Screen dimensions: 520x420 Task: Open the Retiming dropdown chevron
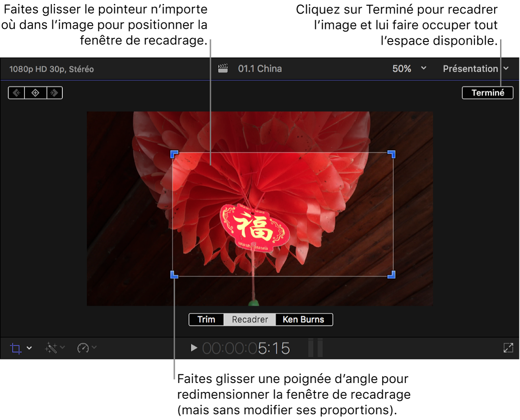pos(94,348)
